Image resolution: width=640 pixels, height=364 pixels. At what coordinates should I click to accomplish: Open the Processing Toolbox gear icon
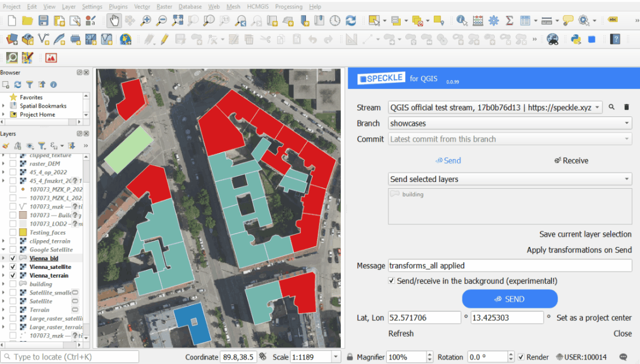click(494, 20)
